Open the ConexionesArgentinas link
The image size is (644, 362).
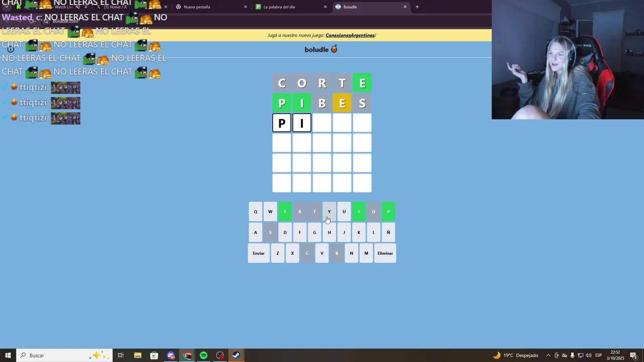pyautogui.click(x=350, y=35)
